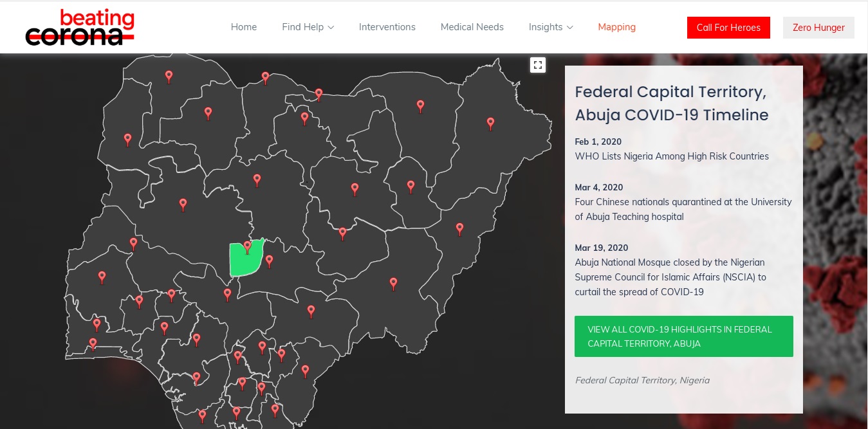Select the map pin in Niger state
The width and height of the screenshot is (868, 429).
[183, 205]
